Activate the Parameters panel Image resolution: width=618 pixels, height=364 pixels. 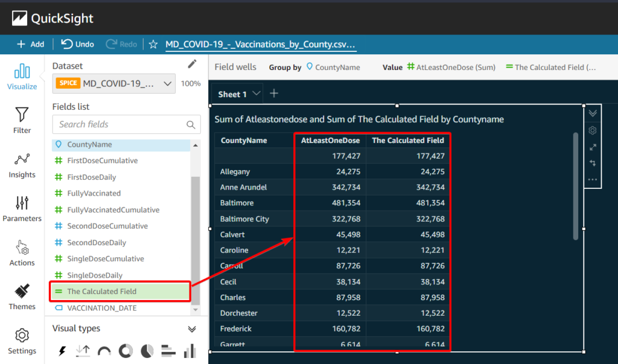click(22, 209)
